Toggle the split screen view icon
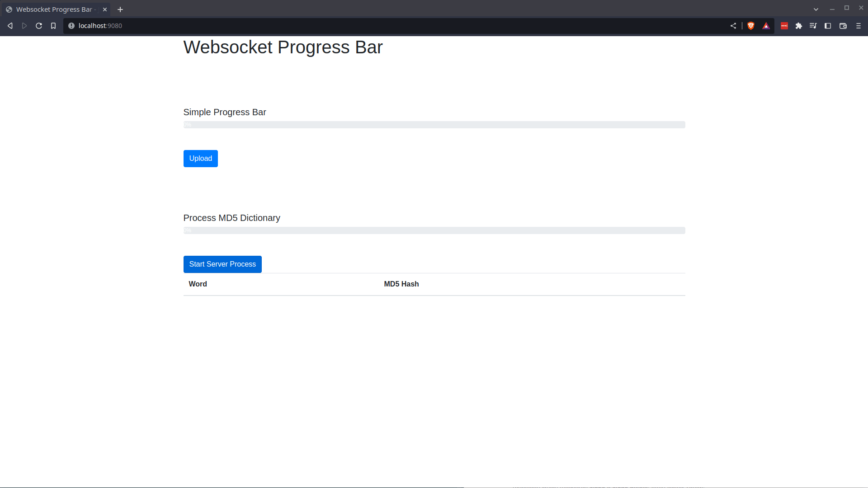This screenshot has height=488, width=868. 828,26
